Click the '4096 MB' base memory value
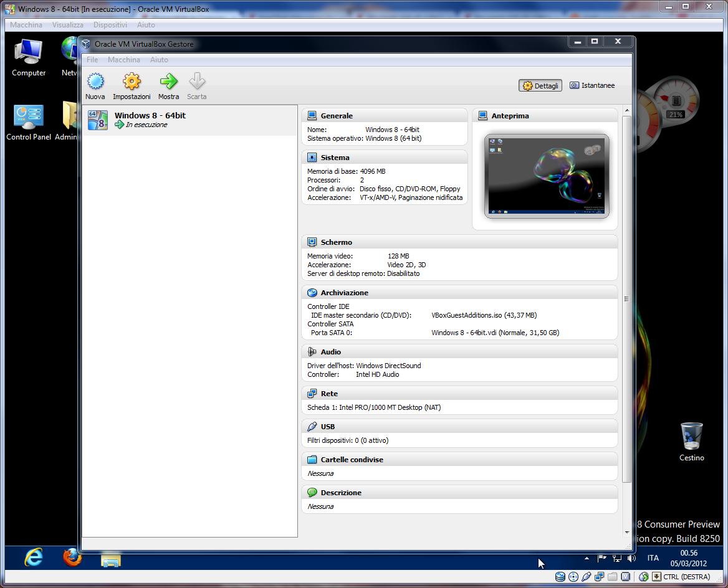Image resolution: width=728 pixels, height=588 pixels. (373, 171)
